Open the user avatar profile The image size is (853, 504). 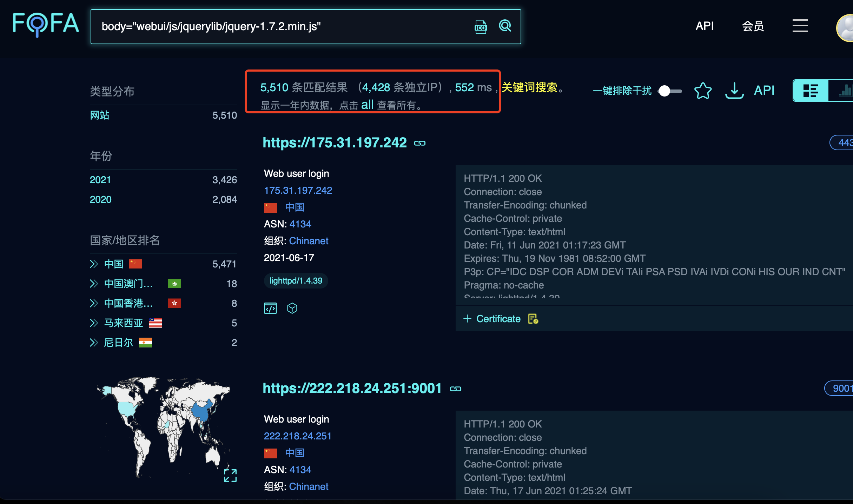point(845,28)
